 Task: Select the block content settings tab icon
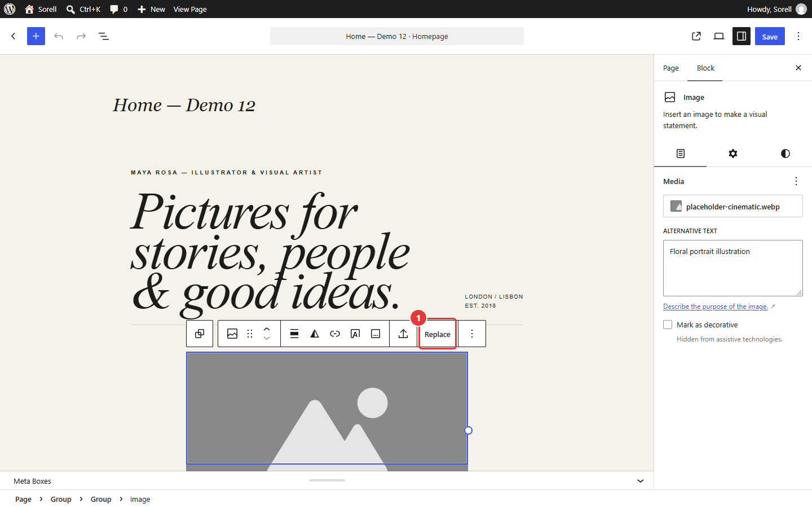(681, 154)
